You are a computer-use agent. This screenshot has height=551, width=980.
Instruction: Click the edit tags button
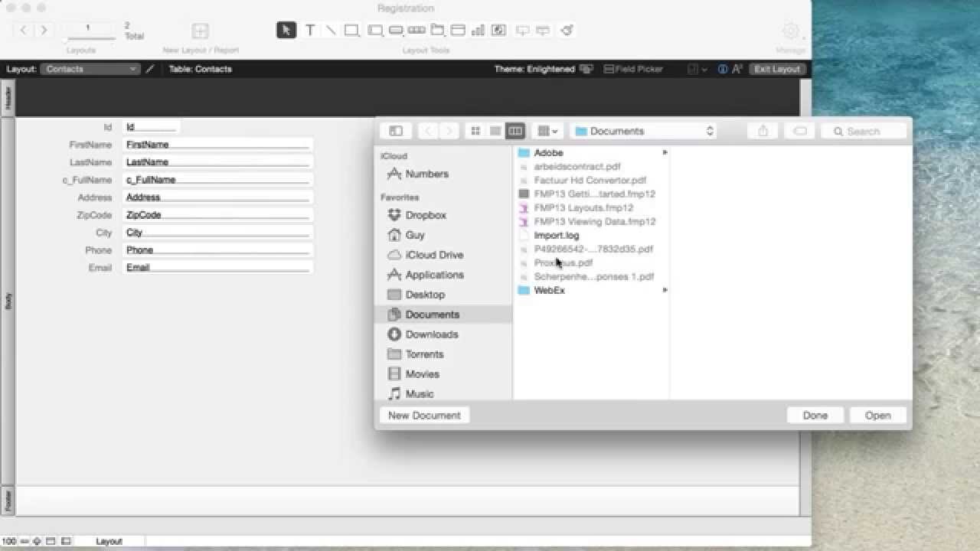[x=800, y=131]
